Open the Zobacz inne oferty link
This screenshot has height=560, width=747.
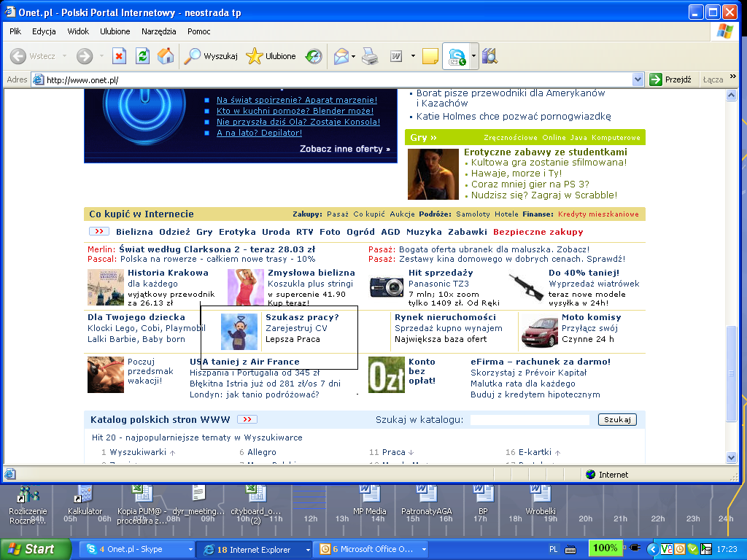point(345,149)
